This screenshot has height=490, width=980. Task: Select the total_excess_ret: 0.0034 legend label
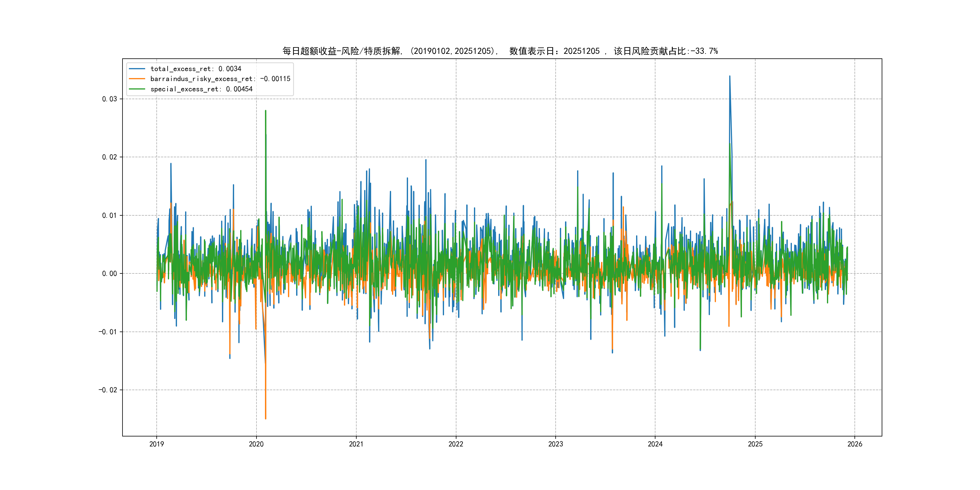(x=195, y=69)
